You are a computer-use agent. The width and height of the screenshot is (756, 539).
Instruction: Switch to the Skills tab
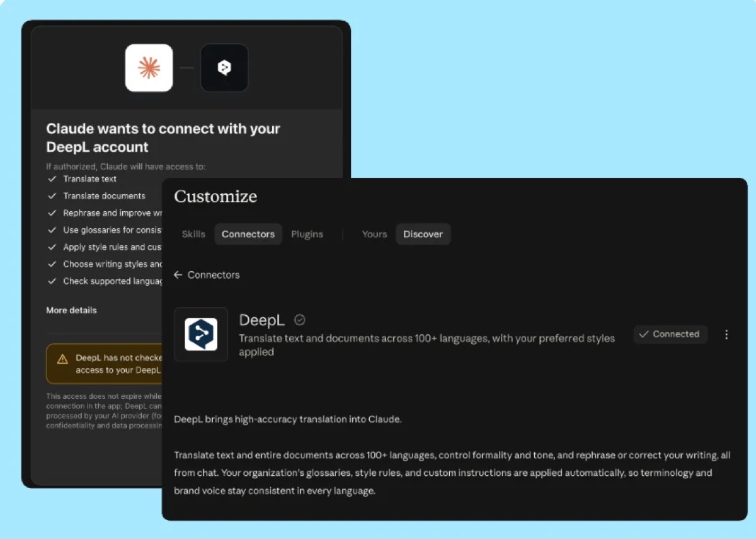pos(193,234)
